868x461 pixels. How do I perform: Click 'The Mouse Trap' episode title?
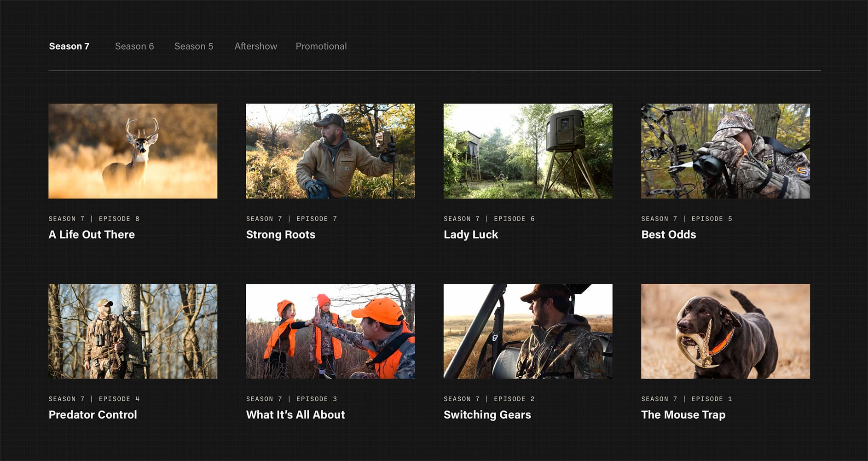[x=683, y=414]
